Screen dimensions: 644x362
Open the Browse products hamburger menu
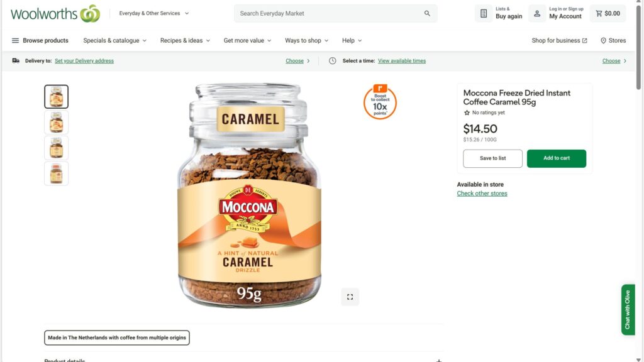(x=15, y=41)
